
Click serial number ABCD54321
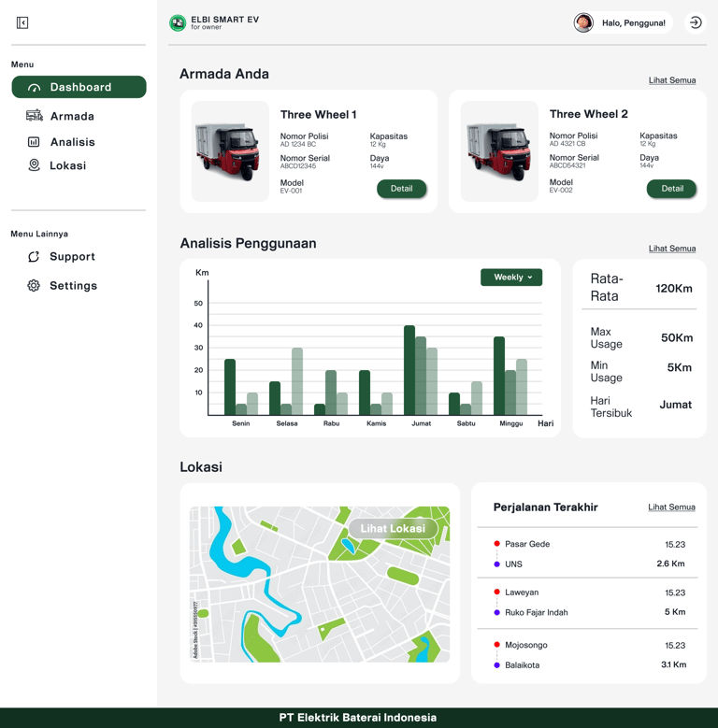[567, 165]
